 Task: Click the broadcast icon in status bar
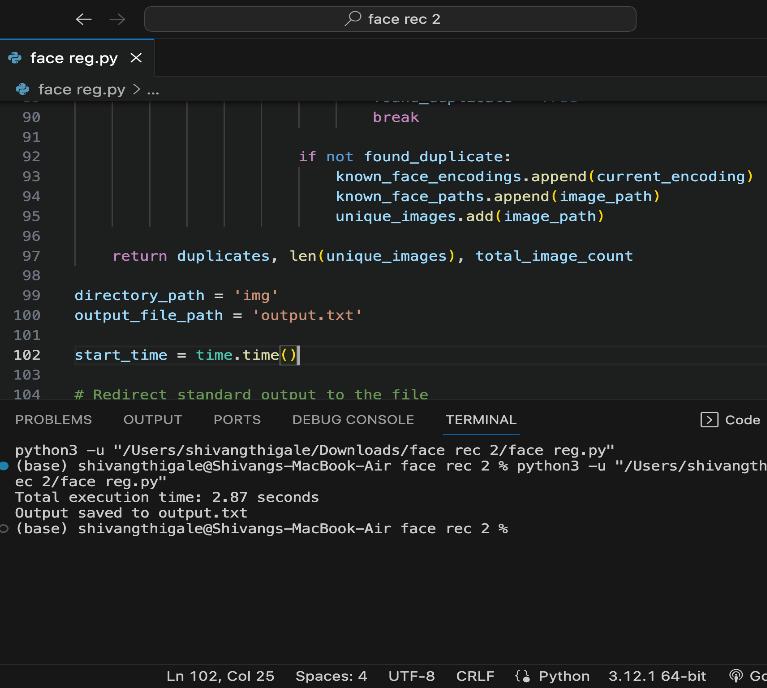click(736, 676)
